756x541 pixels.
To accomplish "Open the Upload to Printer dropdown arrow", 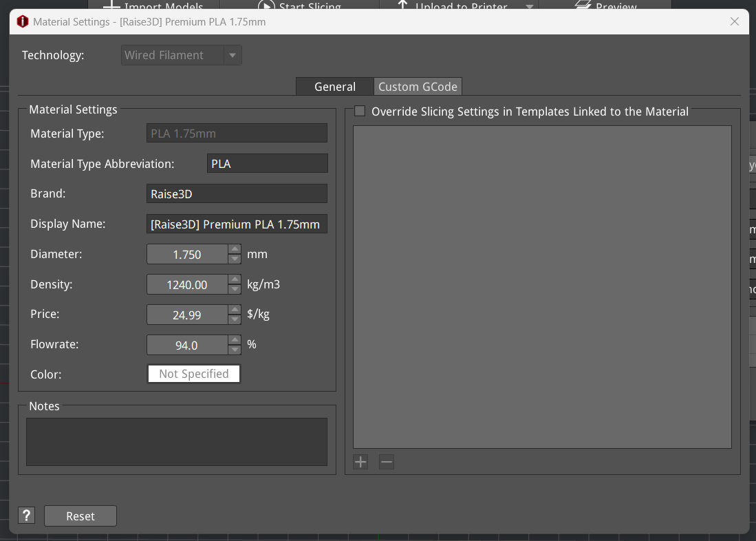I will [530, 6].
